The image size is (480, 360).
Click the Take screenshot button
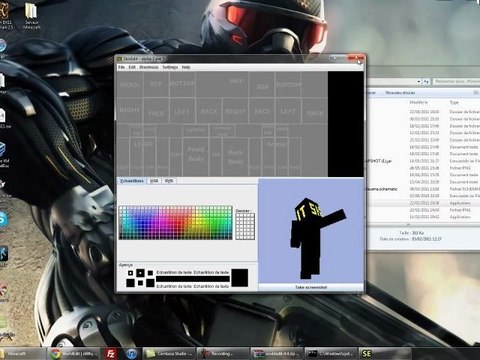[311, 287]
